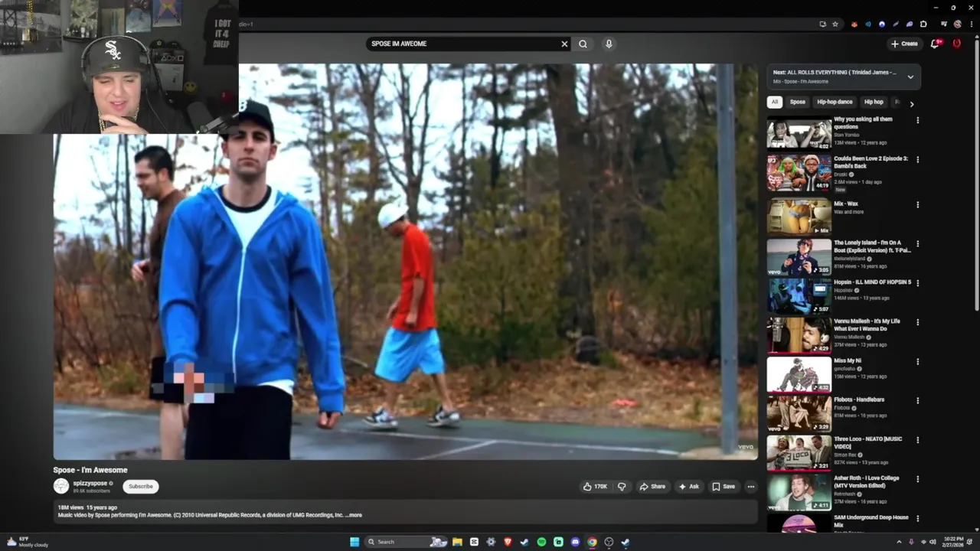Dislike the I'm Awesome video
Image resolution: width=980 pixels, height=551 pixels.
coord(622,487)
